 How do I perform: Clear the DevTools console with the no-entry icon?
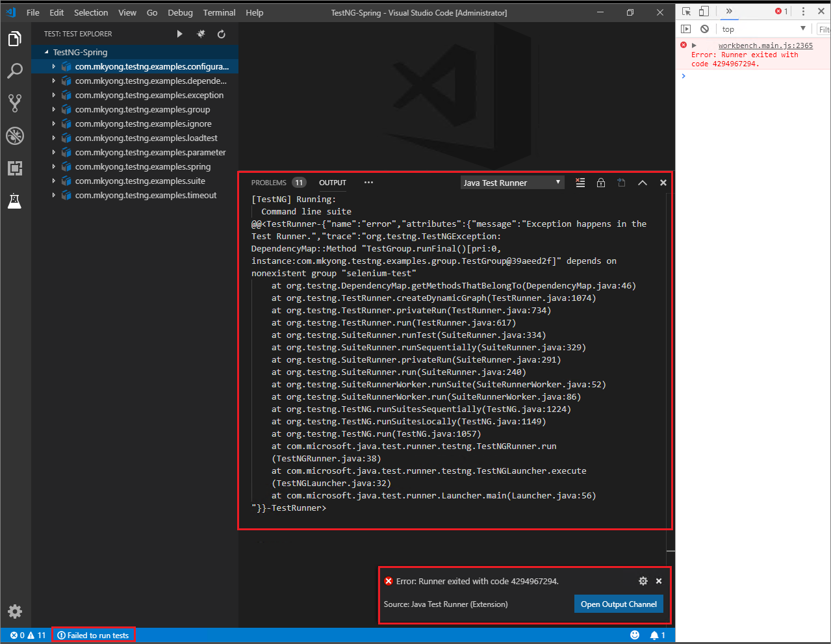point(704,29)
